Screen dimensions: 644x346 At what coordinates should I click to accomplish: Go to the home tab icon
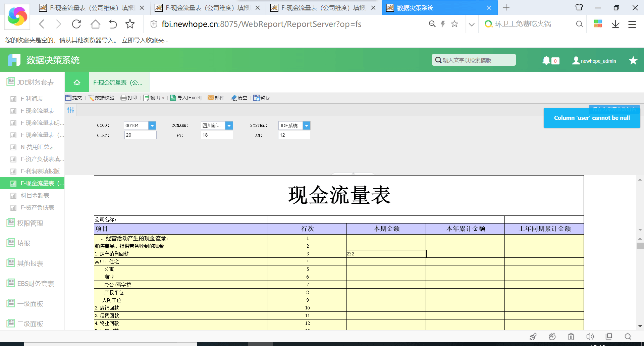(x=77, y=83)
